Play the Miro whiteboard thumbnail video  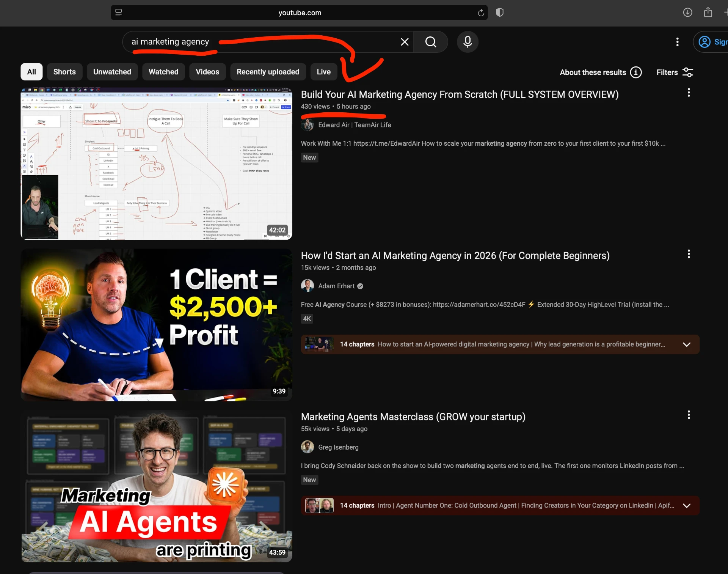point(156,164)
